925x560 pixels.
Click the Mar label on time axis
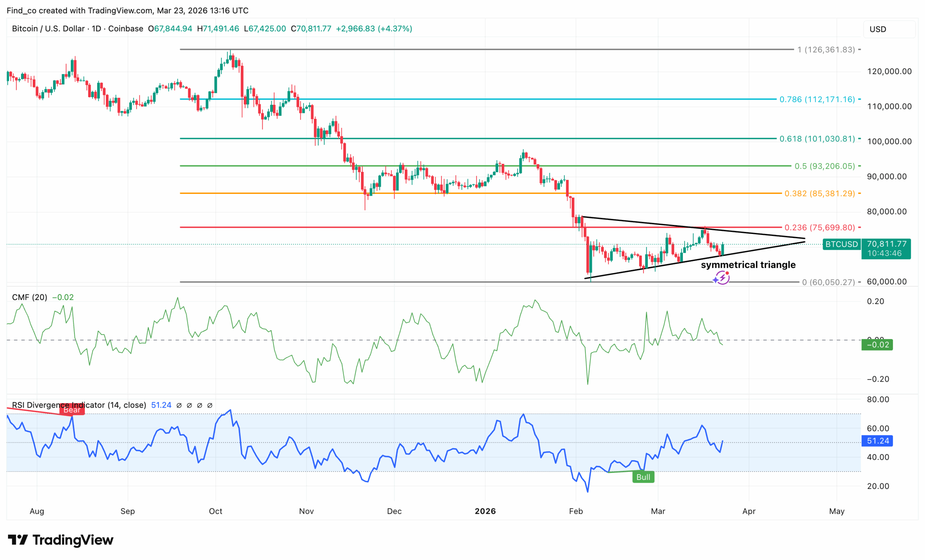point(658,511)
